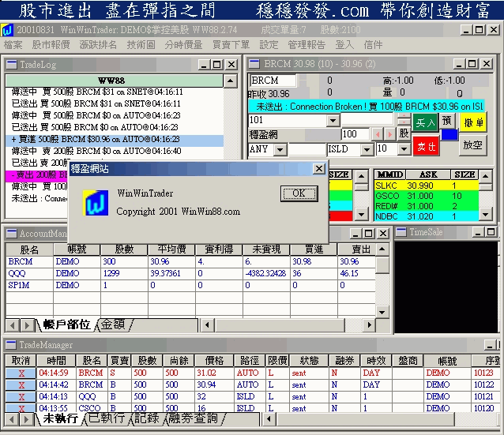The height and width of the screenshot is (435, 504).
Task: Open 買賣下單 menu
Action: coord(231,45)
